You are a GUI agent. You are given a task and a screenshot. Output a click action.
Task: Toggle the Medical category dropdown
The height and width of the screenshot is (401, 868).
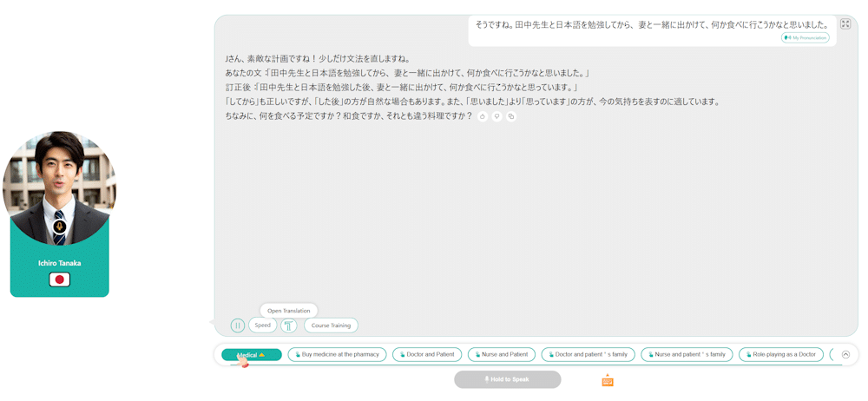click(x=252, y=354)
